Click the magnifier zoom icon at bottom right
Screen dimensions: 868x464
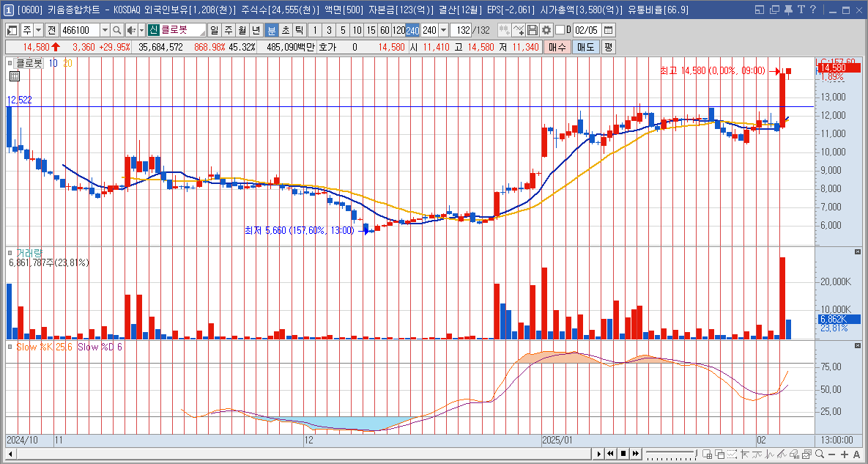(819, 454)
